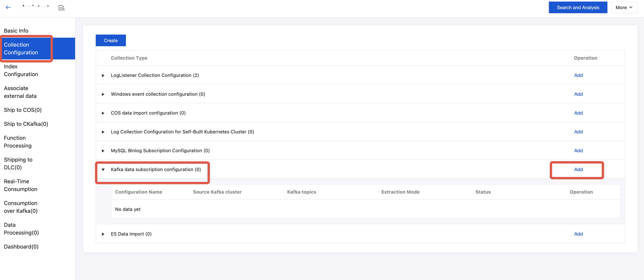Expand Windows event collection configuration row
Image resolution: width=644 pixels, height=280 pixels.
pos(103,94)
